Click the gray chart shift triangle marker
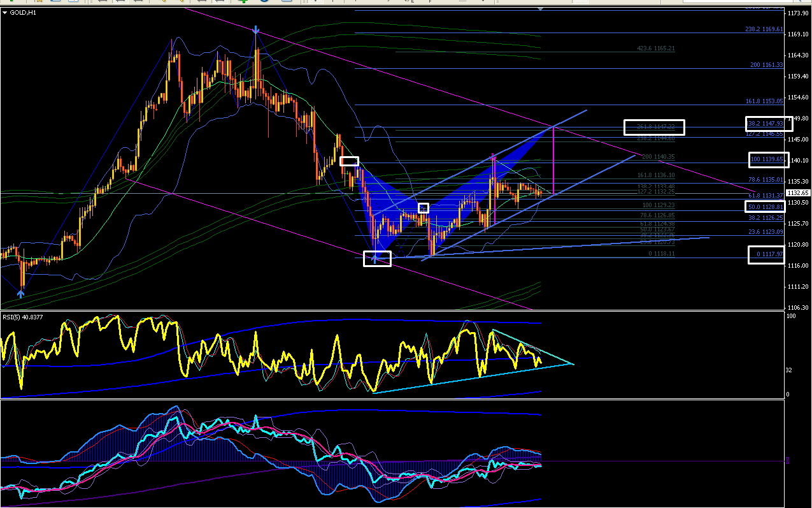Image resolution: width=812 pixels, height=508 pixels. point(541,9)
